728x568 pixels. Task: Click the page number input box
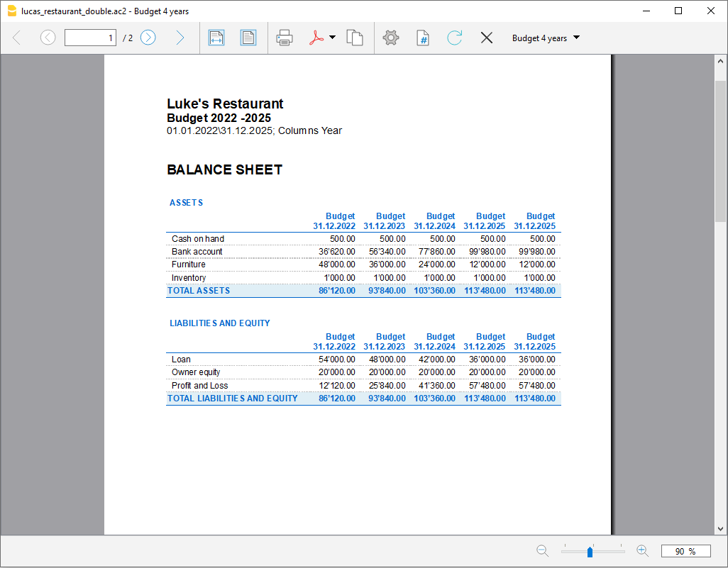tap(90, 38)
